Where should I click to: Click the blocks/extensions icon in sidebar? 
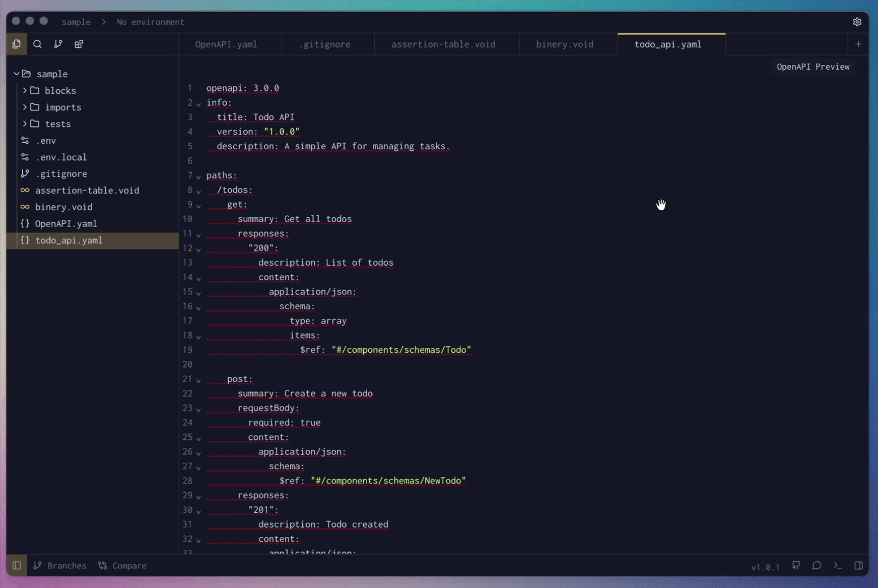click(78, 44)
